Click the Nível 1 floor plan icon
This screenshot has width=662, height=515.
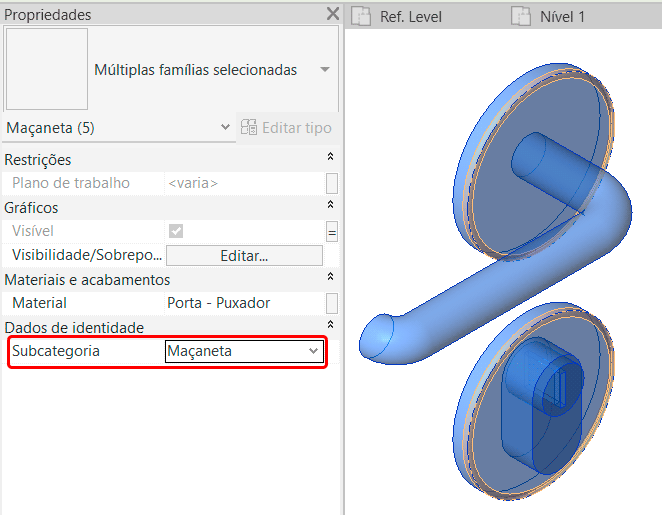coord(521,16)
